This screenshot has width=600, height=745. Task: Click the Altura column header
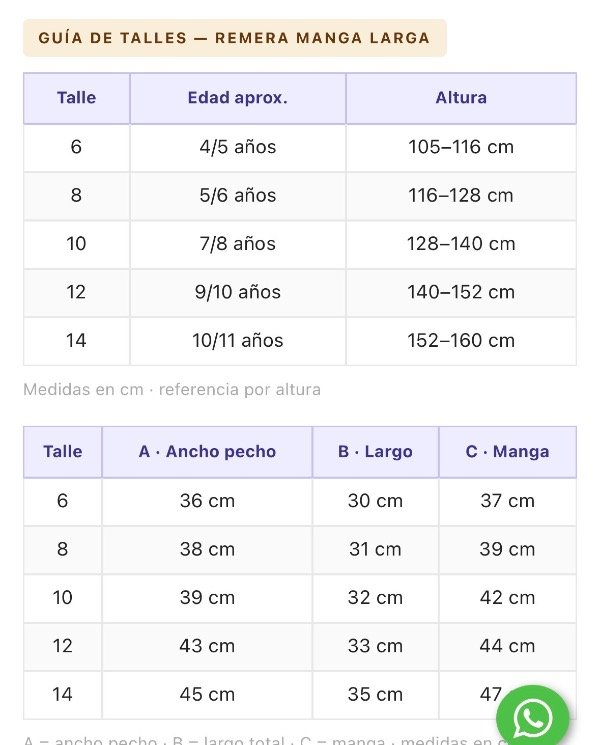(461, 98)
